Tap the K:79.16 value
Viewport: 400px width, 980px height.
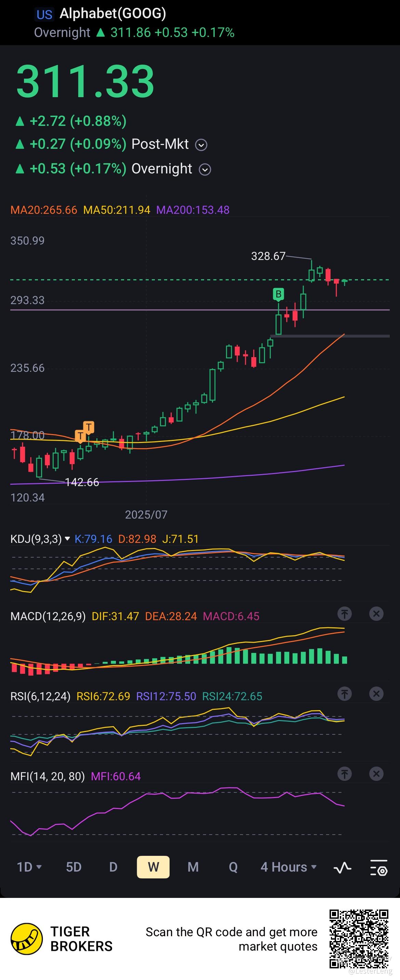pos(94,539)
